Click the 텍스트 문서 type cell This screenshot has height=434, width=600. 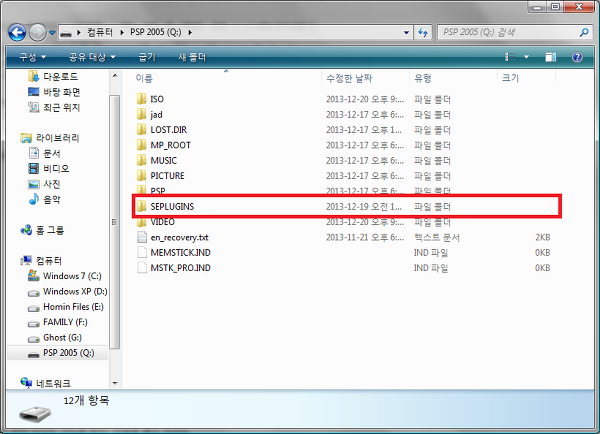coord(437,237)
